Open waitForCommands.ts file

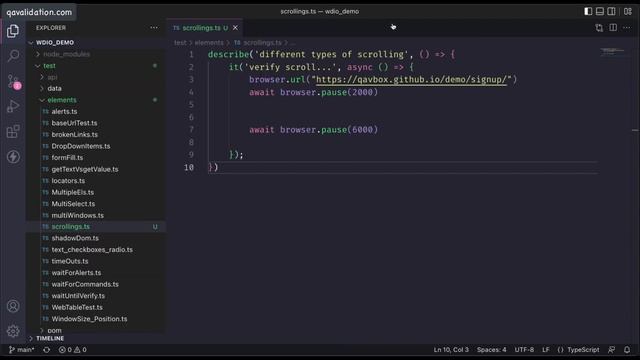85,284
